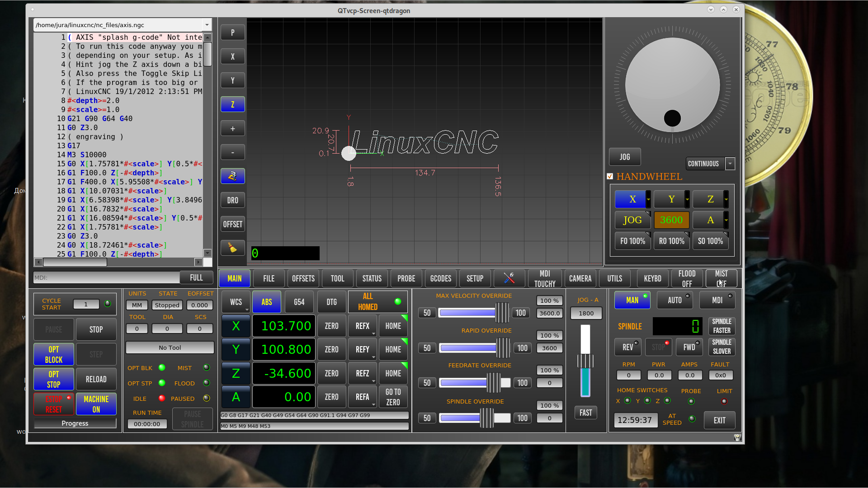The height and width of the screenshot is (488, 868).
Task: Select the P perspective view button
Action: click(x=232, y=33)
